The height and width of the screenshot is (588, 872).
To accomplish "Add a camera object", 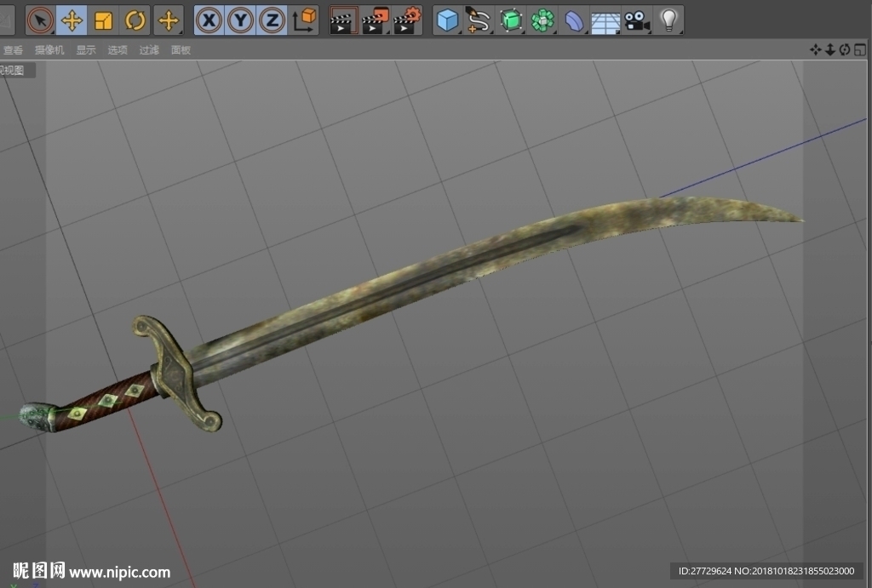I will point(637,20).
